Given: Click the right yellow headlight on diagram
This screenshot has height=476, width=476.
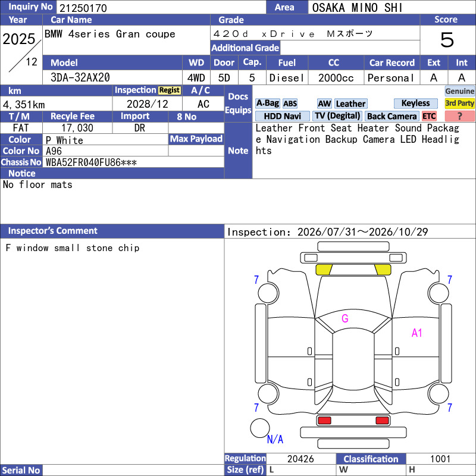Looking at the screenshot, I should pyautogui.click(x=383, y=270).
